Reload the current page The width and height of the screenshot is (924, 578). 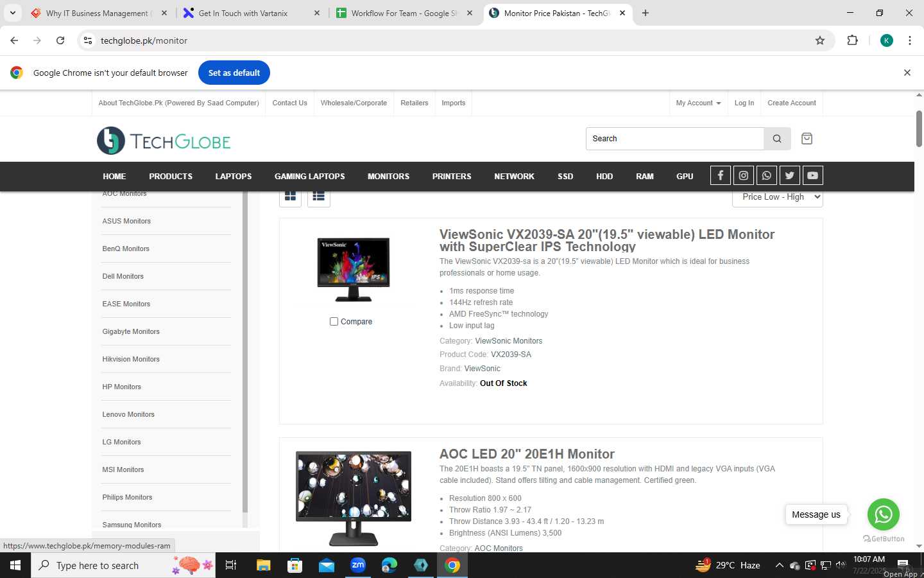coord(60,40)
